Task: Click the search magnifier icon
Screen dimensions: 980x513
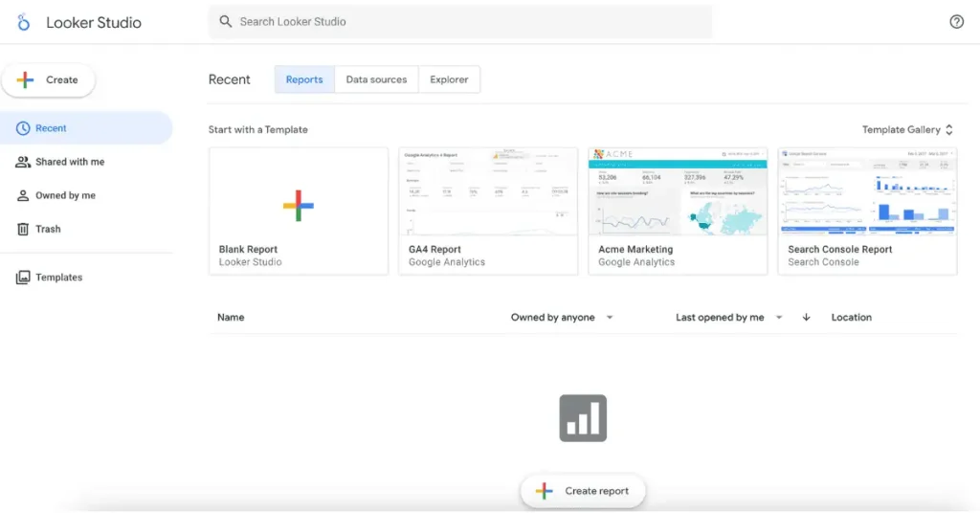Action: pyautogui.click(x=226, y=22)
